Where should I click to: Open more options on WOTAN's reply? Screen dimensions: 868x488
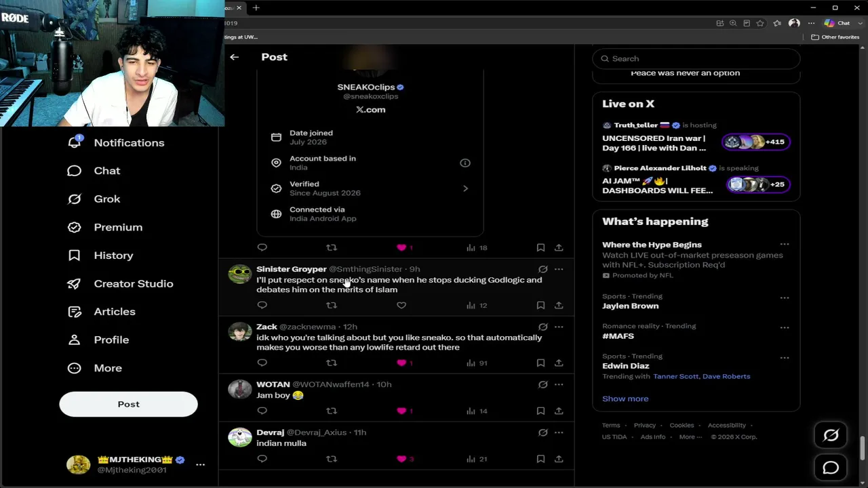(x=559, y=384)
